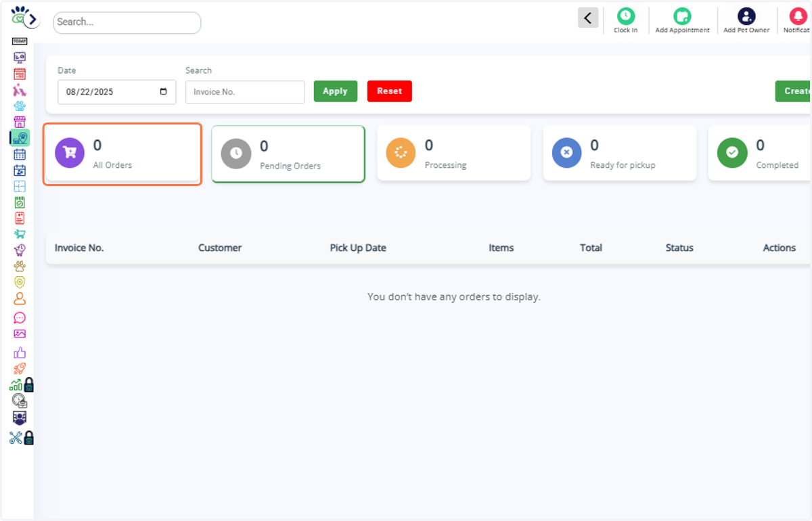Screen dimensions: 812x521
Task: Click the Actions column header
Action: coord(780,248)
